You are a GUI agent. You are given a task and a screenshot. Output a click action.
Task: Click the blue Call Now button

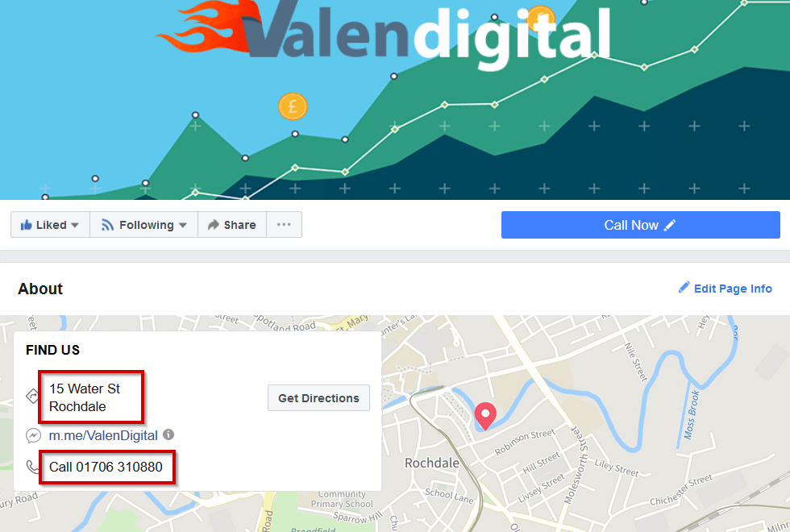click(x=640, y=225)
